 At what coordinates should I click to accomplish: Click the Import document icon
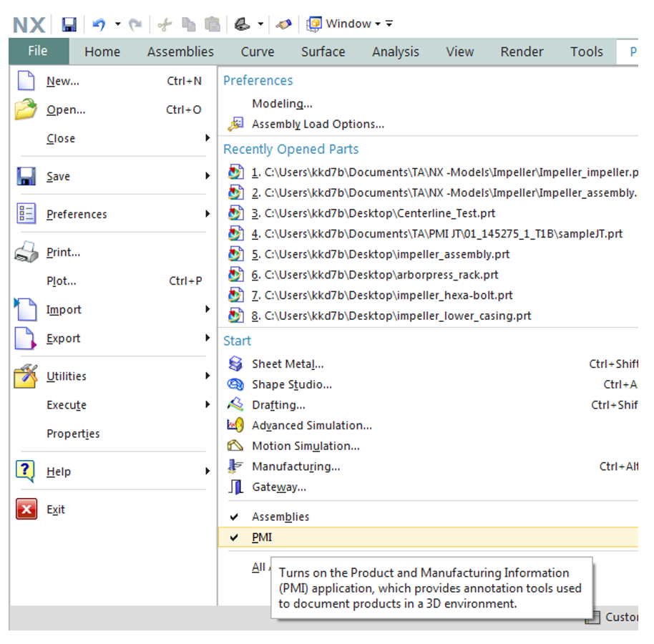26,309
